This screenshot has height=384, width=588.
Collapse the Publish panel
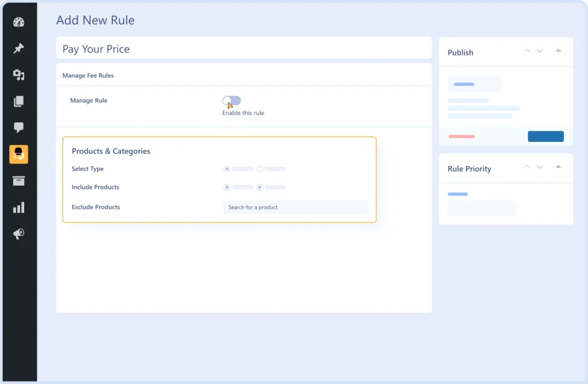pyautogui.click(x=558, y=51)
